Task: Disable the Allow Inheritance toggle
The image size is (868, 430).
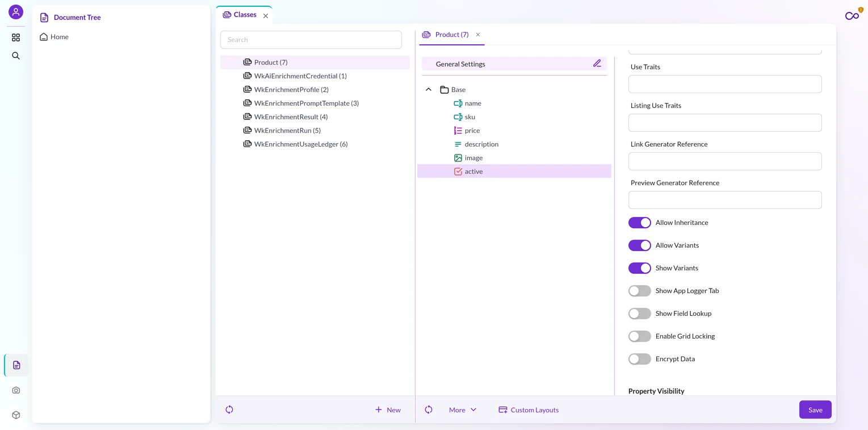Action: (639, 223)
